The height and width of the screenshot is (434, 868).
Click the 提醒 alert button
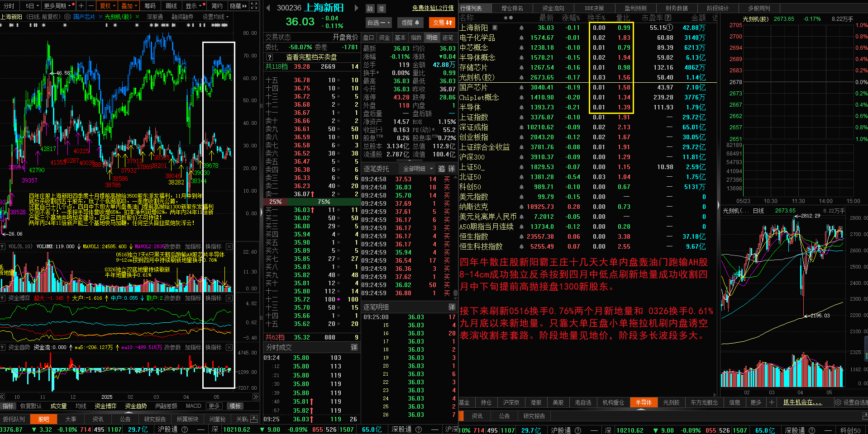pyautogui.click(x=410, y=22)
